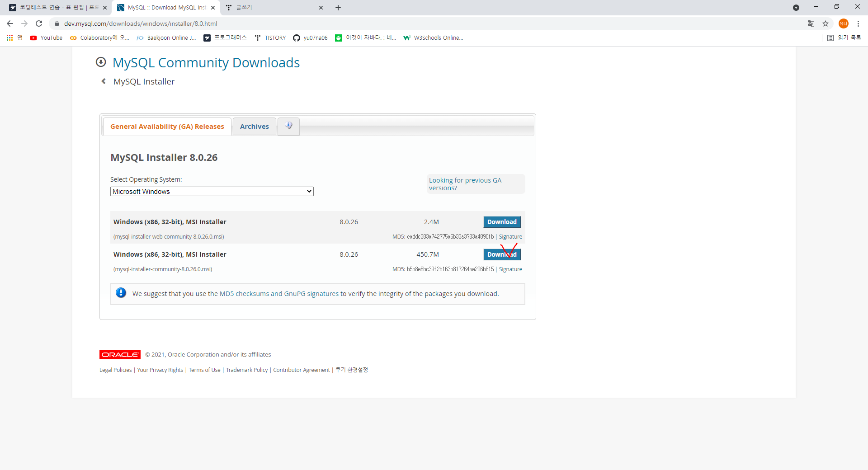
Task: Open the YouTube bookmark
Action: (x=46, y=38)
